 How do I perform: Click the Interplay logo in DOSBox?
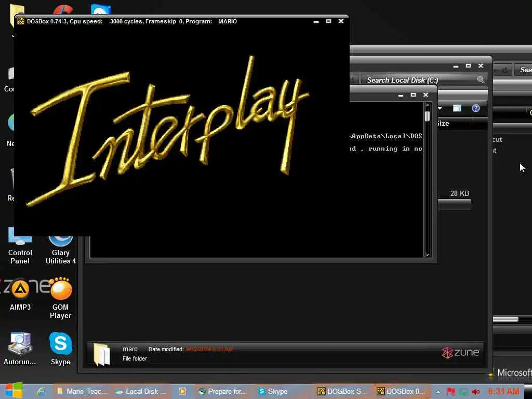(x=168, y=130)
